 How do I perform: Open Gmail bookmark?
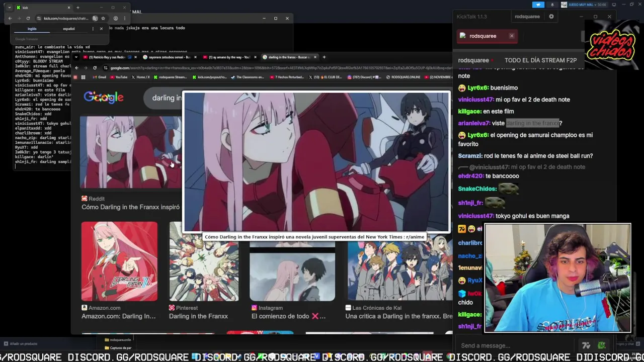pos(100,77)
